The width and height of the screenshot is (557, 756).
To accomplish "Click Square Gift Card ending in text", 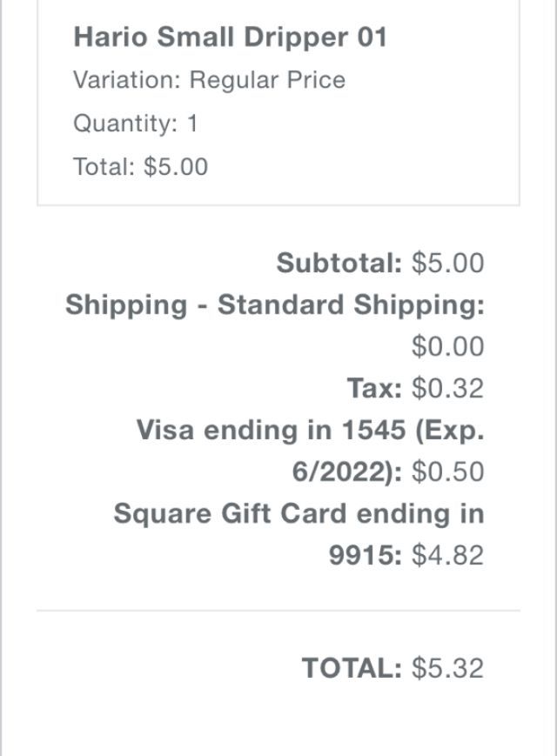I will click(299, 513).
